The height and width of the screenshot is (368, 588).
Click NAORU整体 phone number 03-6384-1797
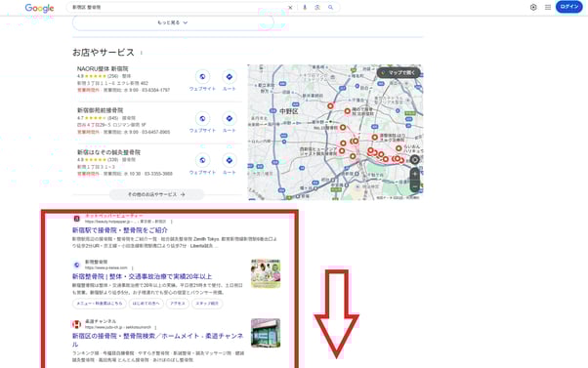pyautogui.click(x=156, y=91)
